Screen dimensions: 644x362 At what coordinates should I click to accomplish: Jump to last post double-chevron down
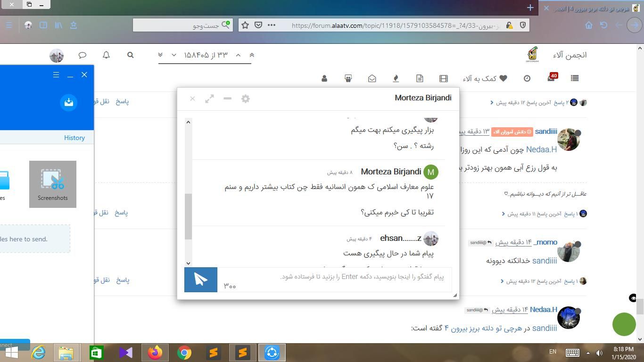click(x=160, y=55)
